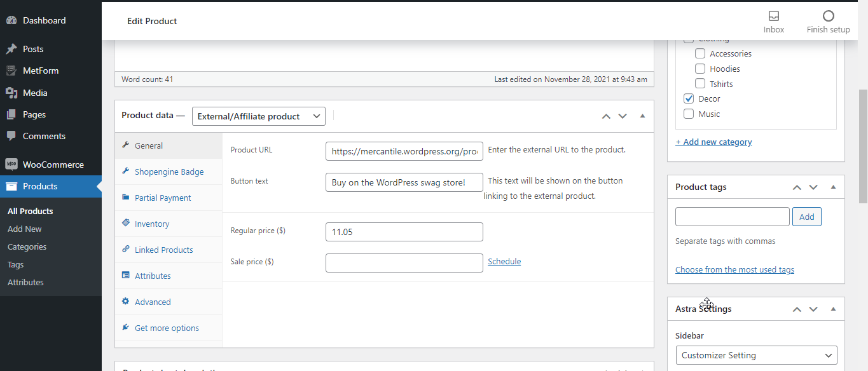
Task: Collapse the Product tags panel
Action: click(x=833, y=187)
